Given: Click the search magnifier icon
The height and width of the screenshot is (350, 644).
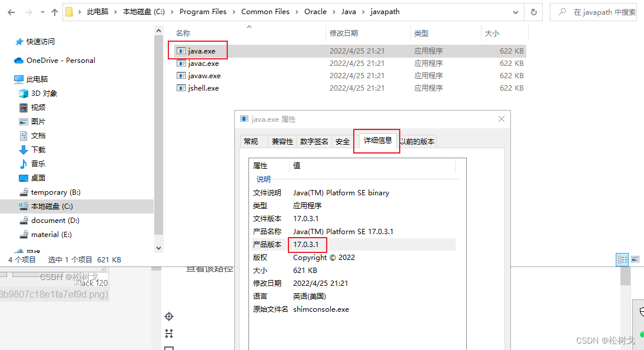Looking at the screenshot, I should [562, 12].
